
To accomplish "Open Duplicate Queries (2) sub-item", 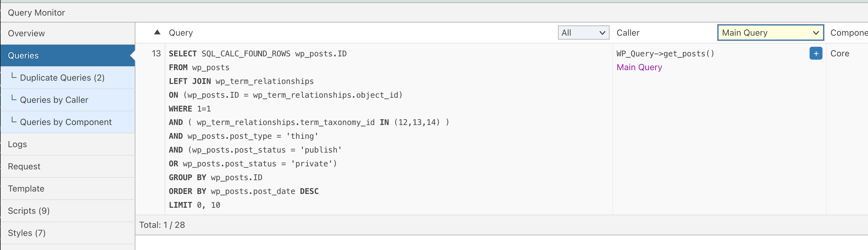I will tap(68, 78).
